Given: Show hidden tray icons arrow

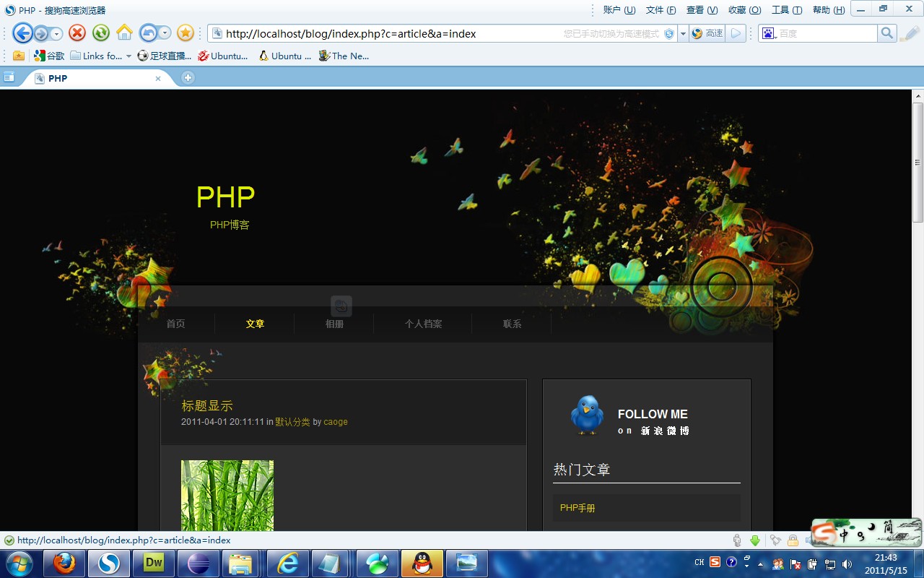Looking at the screenshot, I should tap(760, 564).
